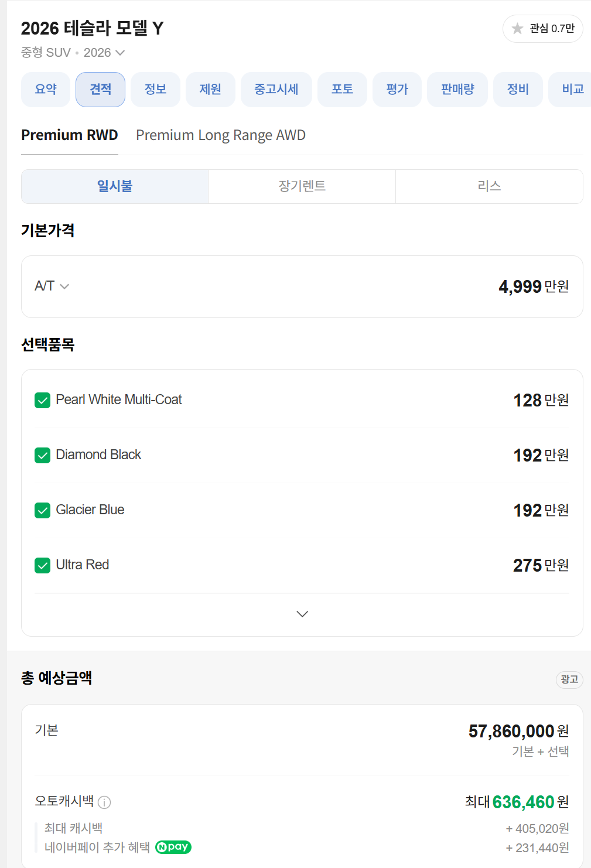This screenshot has height=868, width=591.
Task: Uncheck the Glacier Blue selection
Action: tap(42, 510)
